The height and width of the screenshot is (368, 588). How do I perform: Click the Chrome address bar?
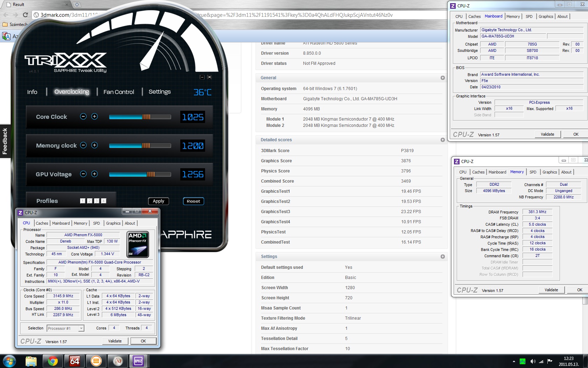point(239,15)
